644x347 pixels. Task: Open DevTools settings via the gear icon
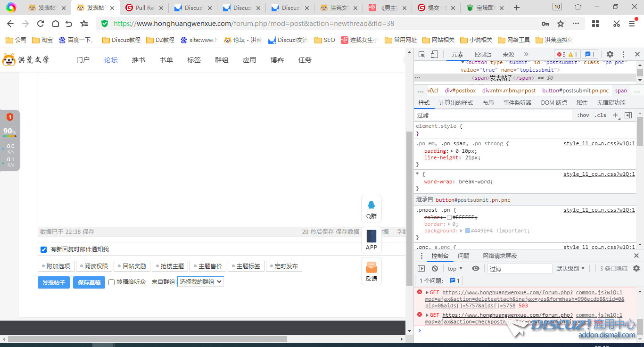pyautogui.click(x=611, y=54)
